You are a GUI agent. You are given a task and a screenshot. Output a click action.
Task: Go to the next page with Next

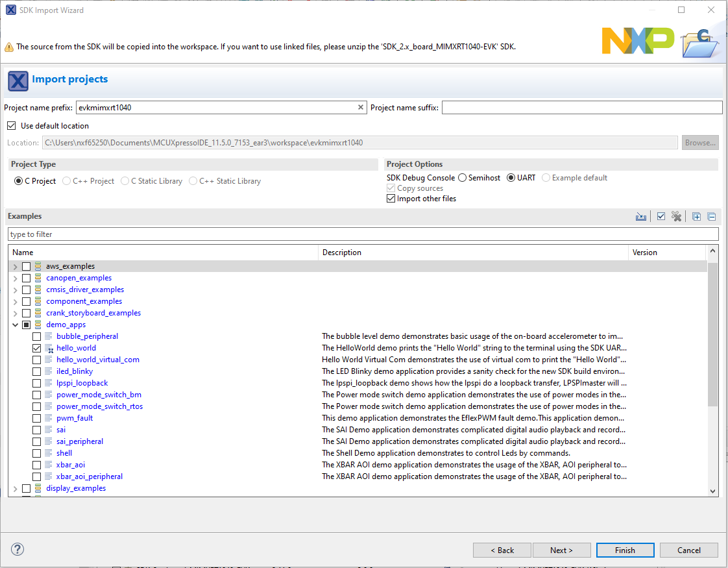[561, 550]
